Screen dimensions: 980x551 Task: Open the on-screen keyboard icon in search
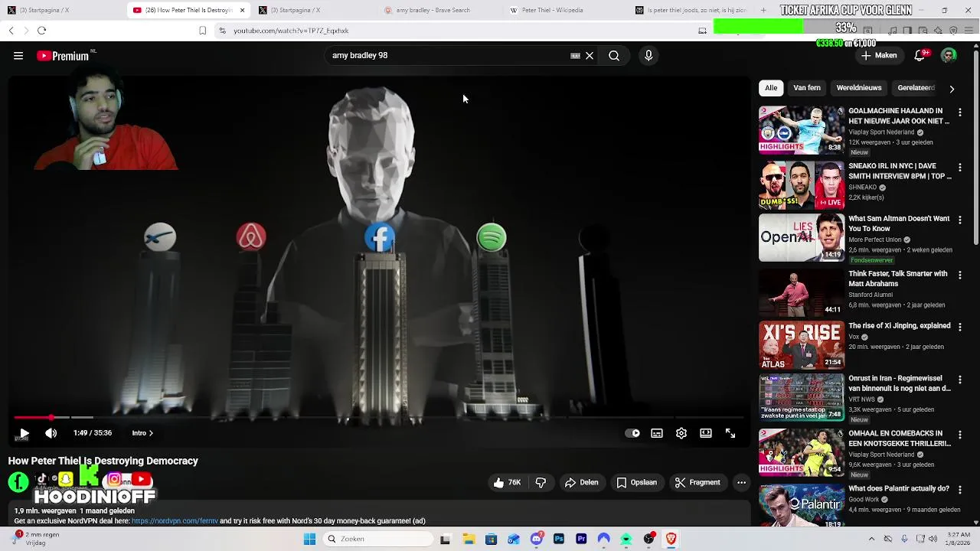(x=575, y=56)
